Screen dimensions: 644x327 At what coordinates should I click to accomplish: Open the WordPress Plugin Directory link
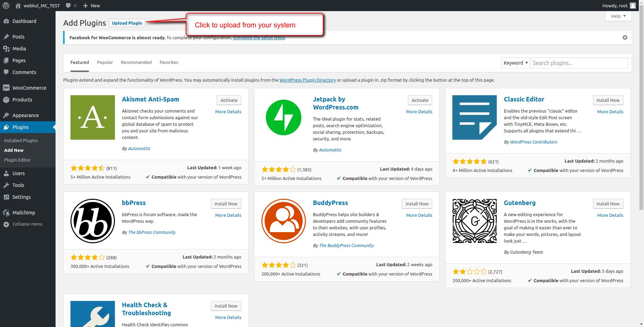(307, 80)
